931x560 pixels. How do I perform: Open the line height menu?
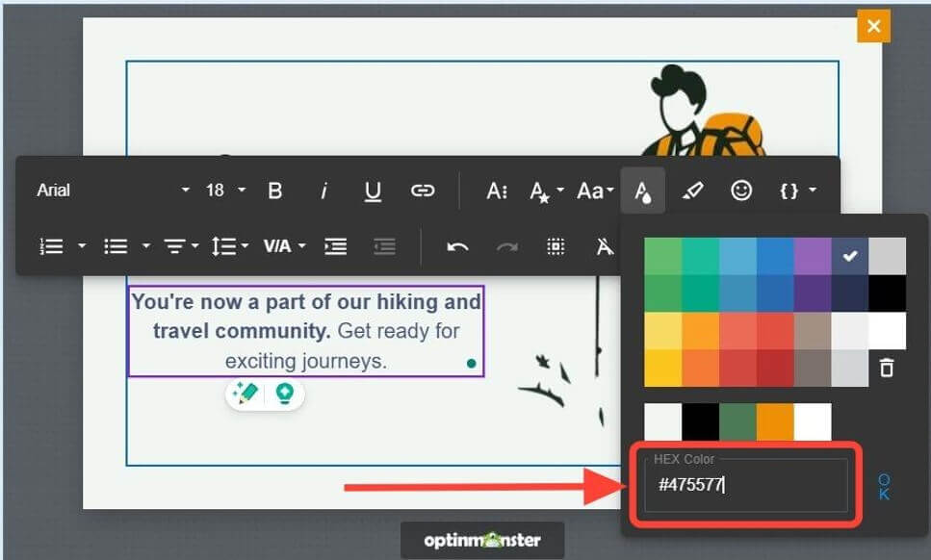(230, 246)
